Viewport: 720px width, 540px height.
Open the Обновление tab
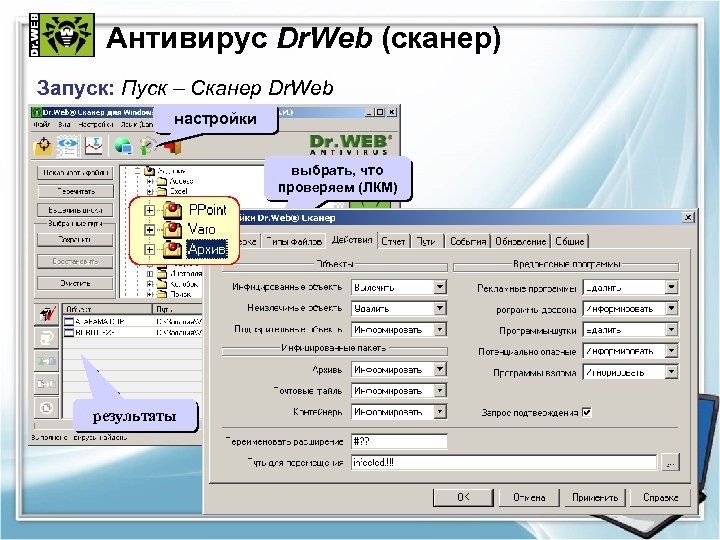pyautogui.click(x=520, y=241)
